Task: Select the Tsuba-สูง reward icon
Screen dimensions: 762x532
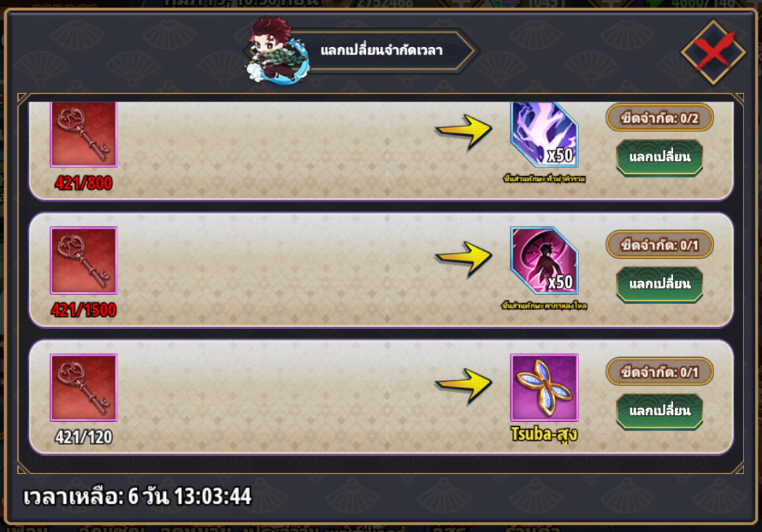Action: click(544, 387)
